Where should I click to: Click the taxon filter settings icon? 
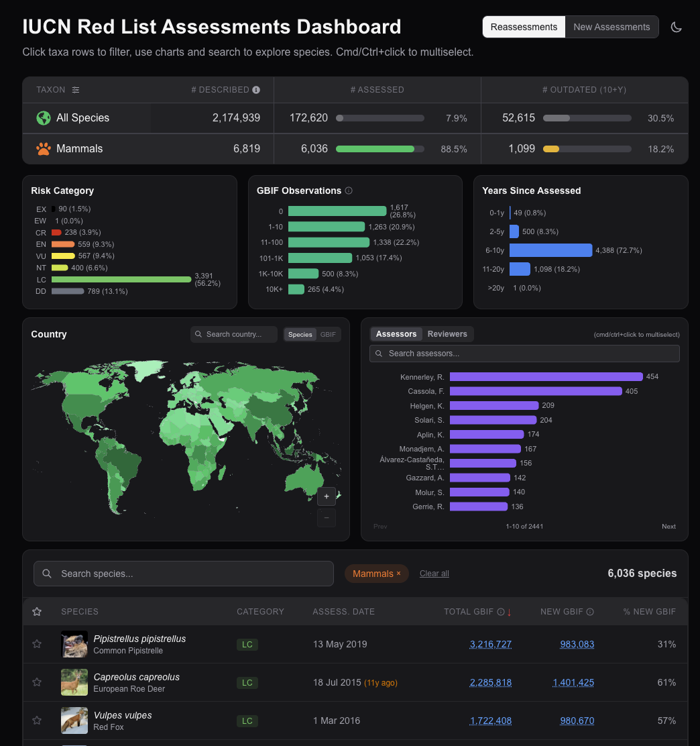pos(76,90)
